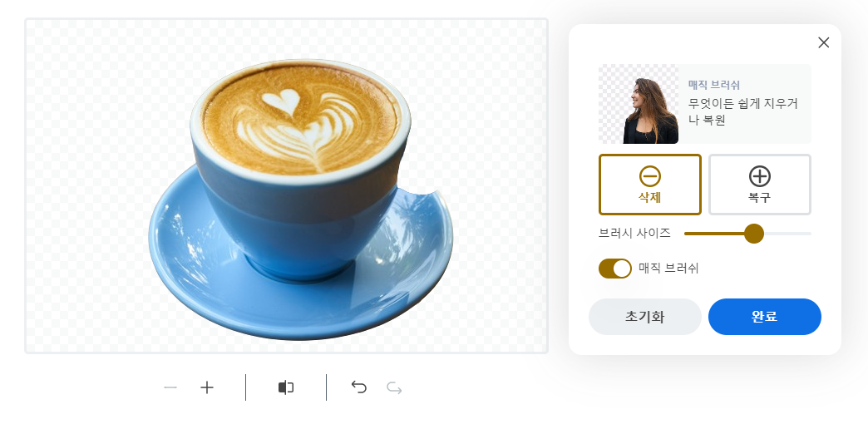Click the 매직 브러쉬 label beside the switch
Screen dimensions: 868x429
click(x=668, y=269)
